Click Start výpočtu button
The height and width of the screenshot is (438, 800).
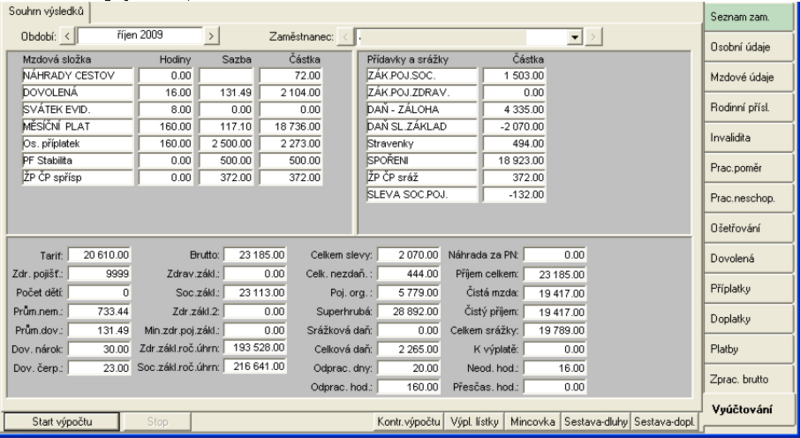pos(62,422)
